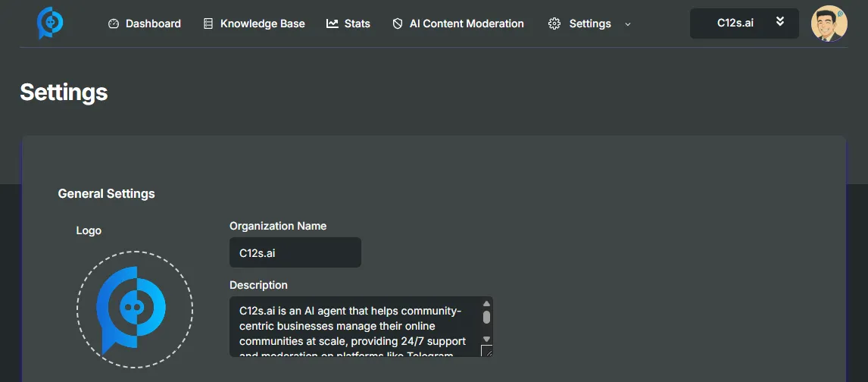Click the Dashboard gauge icon
The height and width of the screenshot is (382, 868).
tap(114, 23)
